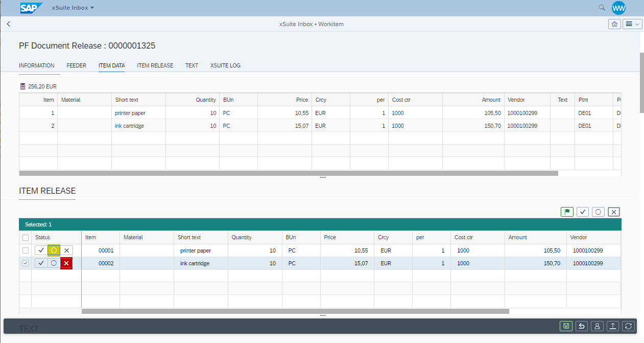This screenshot has width=644, height=343.
Task: Select the checkbox for item 00001
Action: click(x=26, y=250)
